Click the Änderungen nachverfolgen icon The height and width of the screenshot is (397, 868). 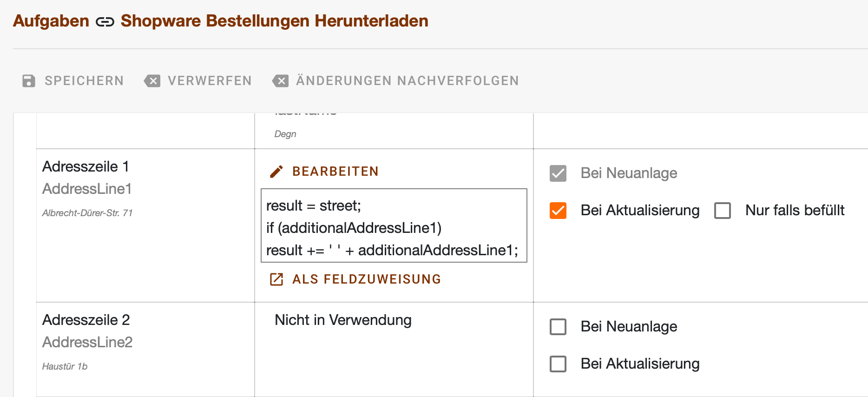(x=280, y=81)
